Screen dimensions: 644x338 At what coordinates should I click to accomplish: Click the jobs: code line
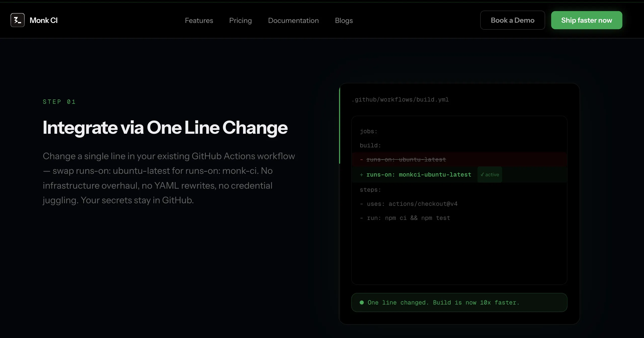(368, 131)
